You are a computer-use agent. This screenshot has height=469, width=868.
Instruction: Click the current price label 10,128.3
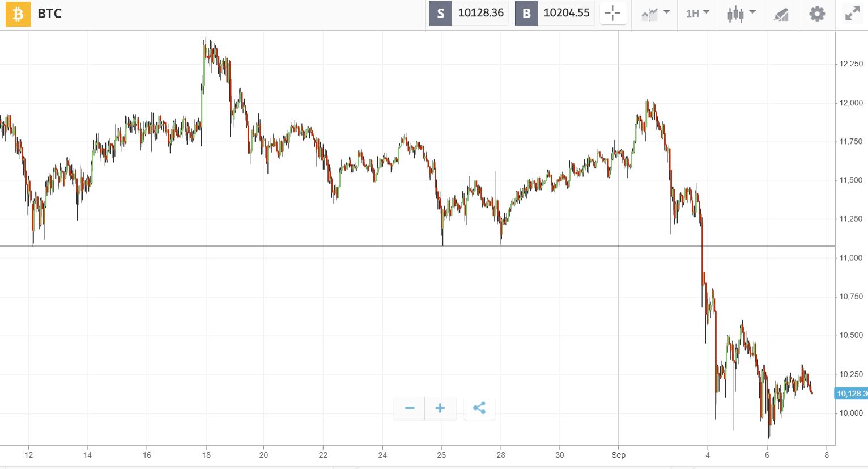pyautogui.click(x=852, y=392)
